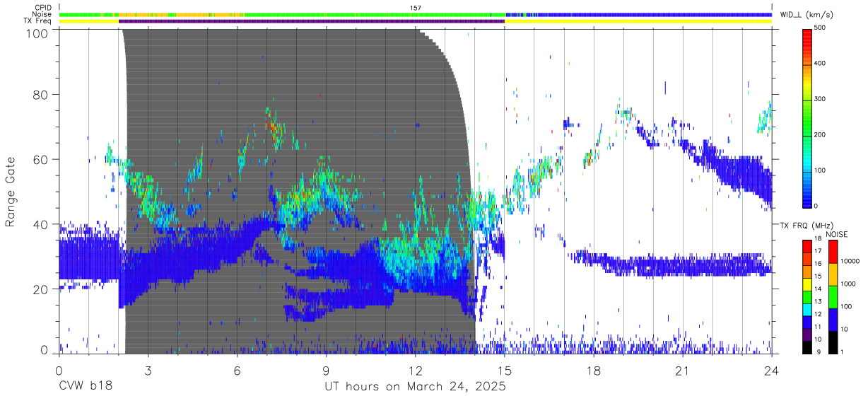
Task: Click hour '21' on the time axis
Action: click(x=683, y=370)
